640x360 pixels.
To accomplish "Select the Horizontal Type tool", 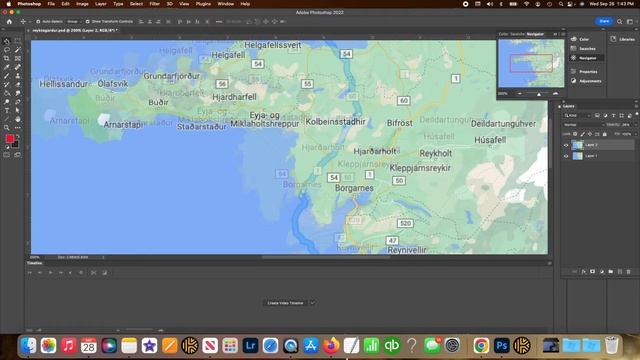I will point(7,111).
